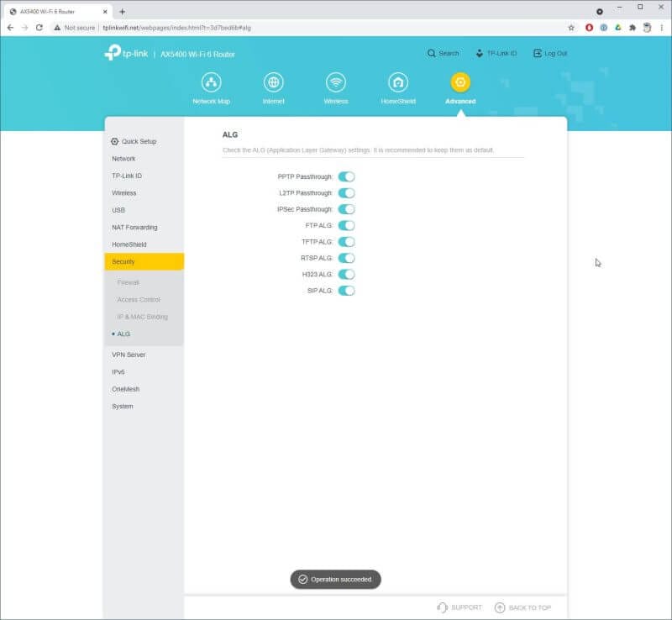Viewport: 672px width, 620px height.
Task: Bookmark page with the star icon
Action: [571, 27]
